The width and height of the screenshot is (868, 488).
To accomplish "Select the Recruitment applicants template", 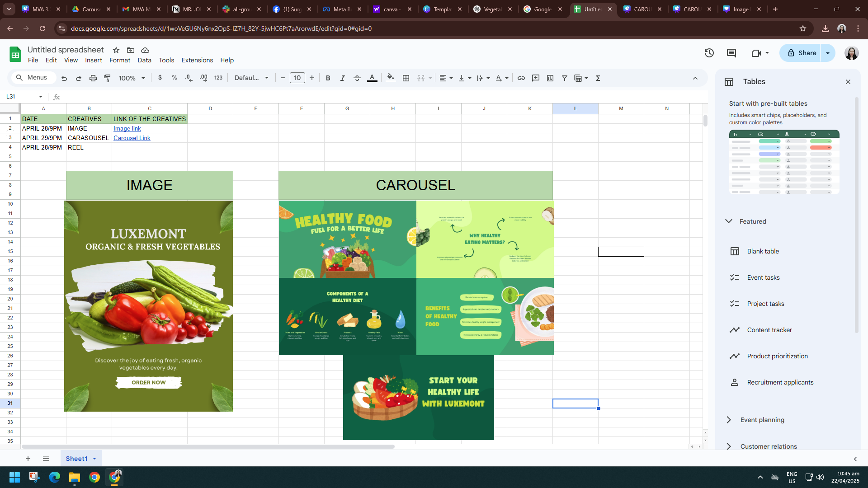I will tap(780, 382).
